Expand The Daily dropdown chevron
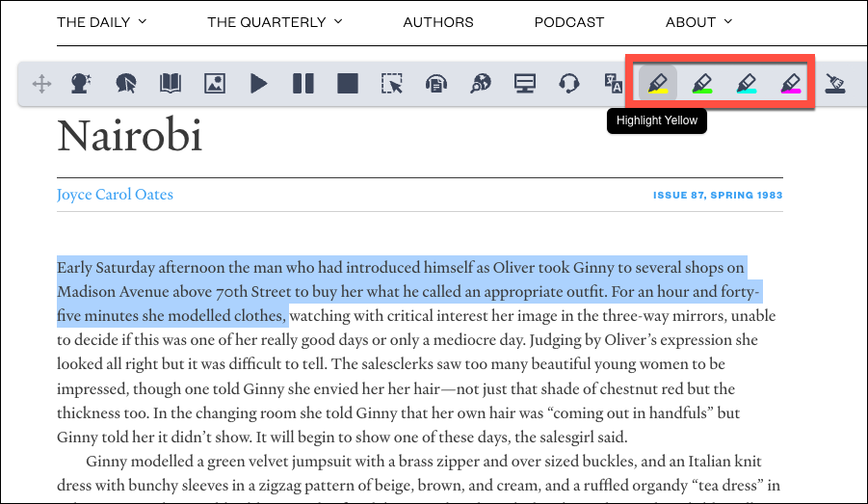Screen dimensions: 868x504 point(143,21)
